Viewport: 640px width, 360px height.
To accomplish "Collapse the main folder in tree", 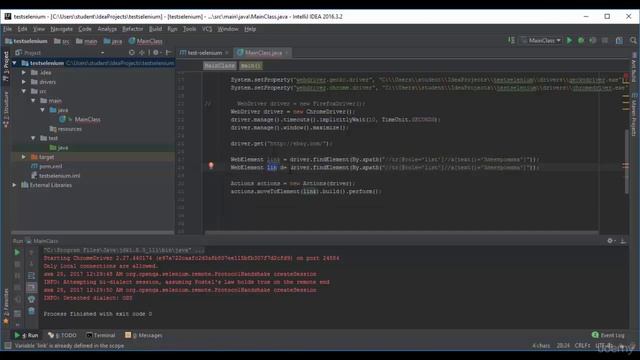I will [x=33, y=101].
